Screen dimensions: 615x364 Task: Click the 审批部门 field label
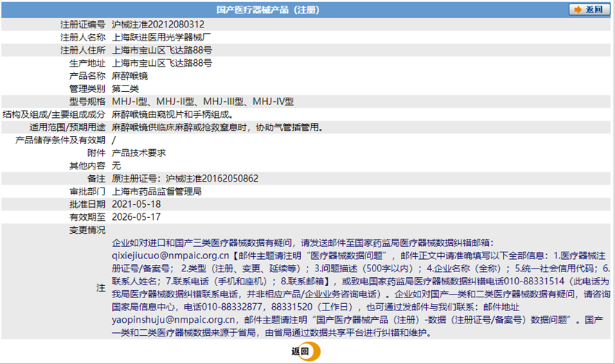click(88, 192)
